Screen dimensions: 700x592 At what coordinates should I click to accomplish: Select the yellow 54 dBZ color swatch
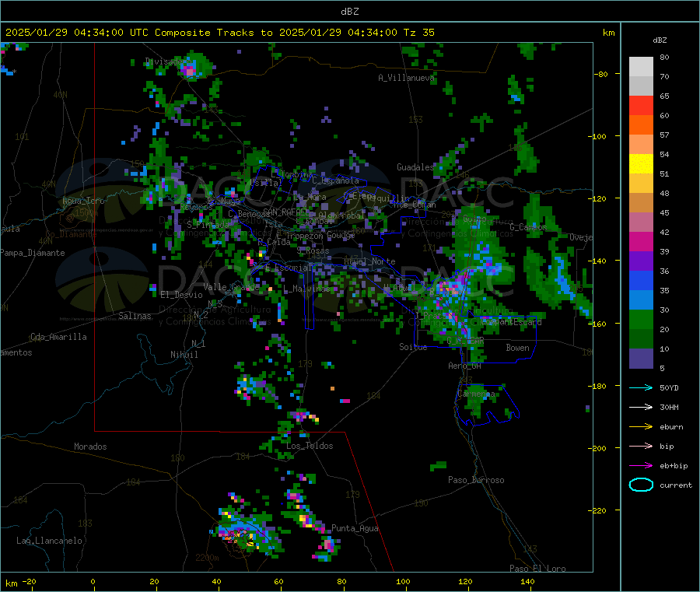641,164
